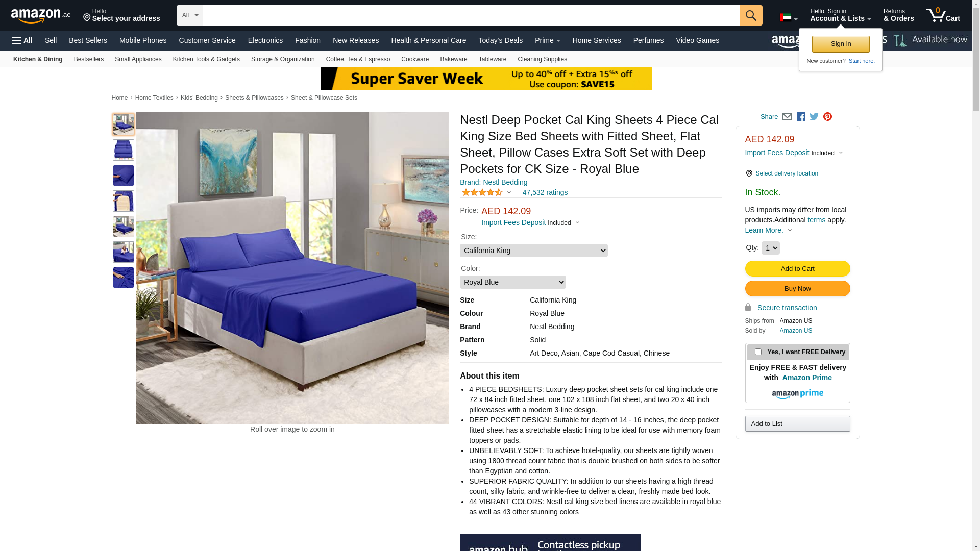Click the Add to Cart button
Viewport: 980px width, 551px height.
pos(797,269)
